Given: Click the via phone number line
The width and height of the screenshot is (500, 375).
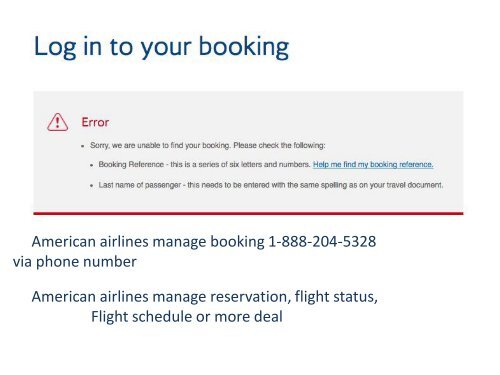Looking at the screenshot, I should [x=75, y=262].
